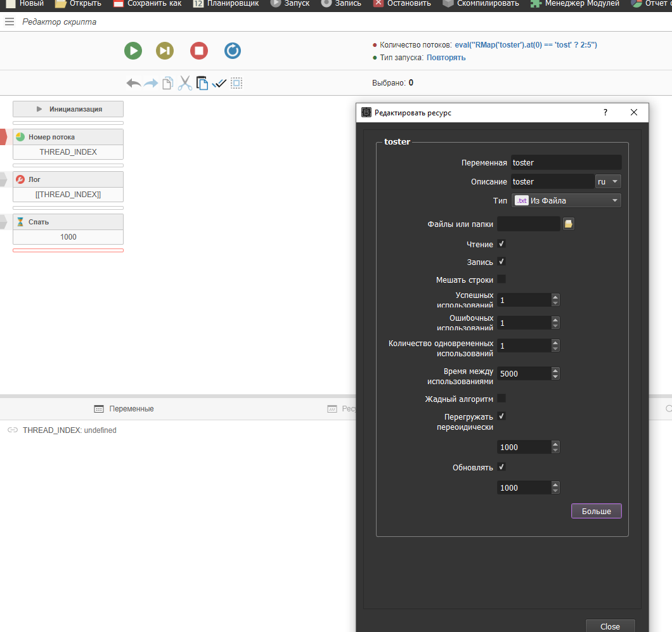Uncheck the Чтение checkbox
Viewport: 672px width, 632px height.
tap(501, 244)
